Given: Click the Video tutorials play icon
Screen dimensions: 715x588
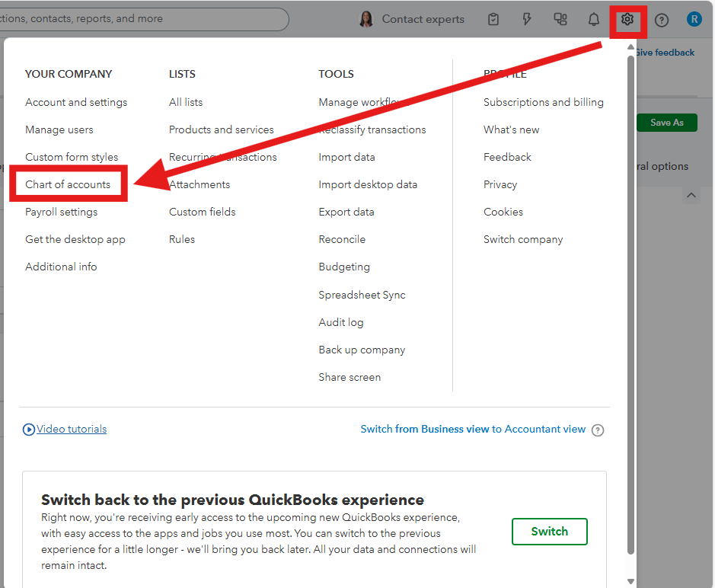Looking at the screenshot, I should click(x=29, y=430).
